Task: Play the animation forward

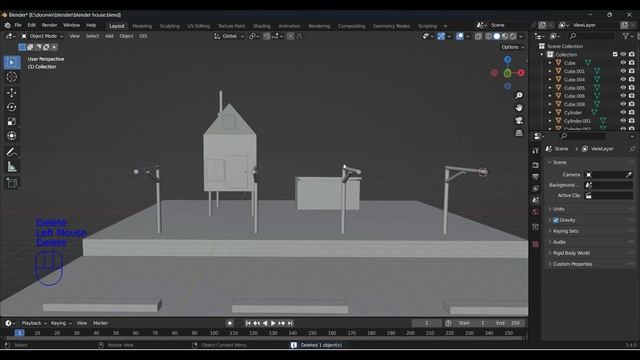Action: 273,323
